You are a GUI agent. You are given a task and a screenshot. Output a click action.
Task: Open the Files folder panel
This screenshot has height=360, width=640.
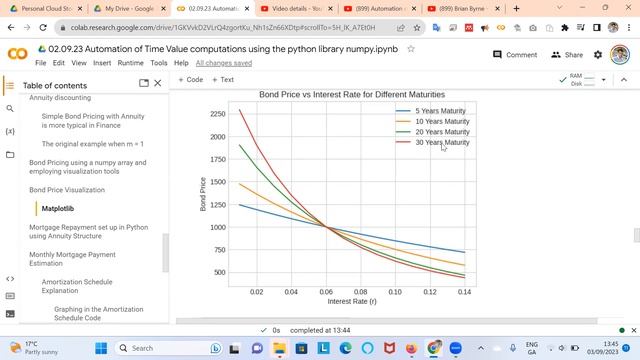[x=10, y=154]
